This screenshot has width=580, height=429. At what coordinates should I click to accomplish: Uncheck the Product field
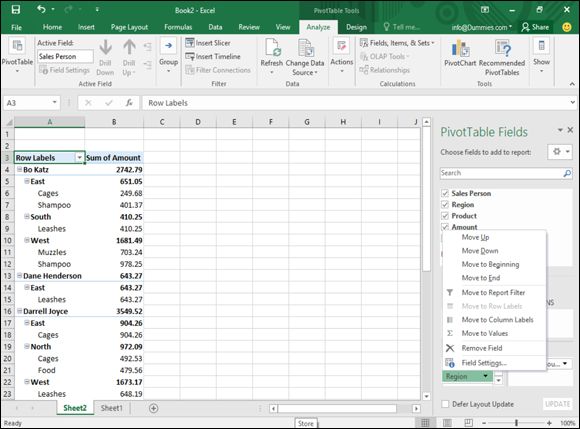tap(445, 216)
